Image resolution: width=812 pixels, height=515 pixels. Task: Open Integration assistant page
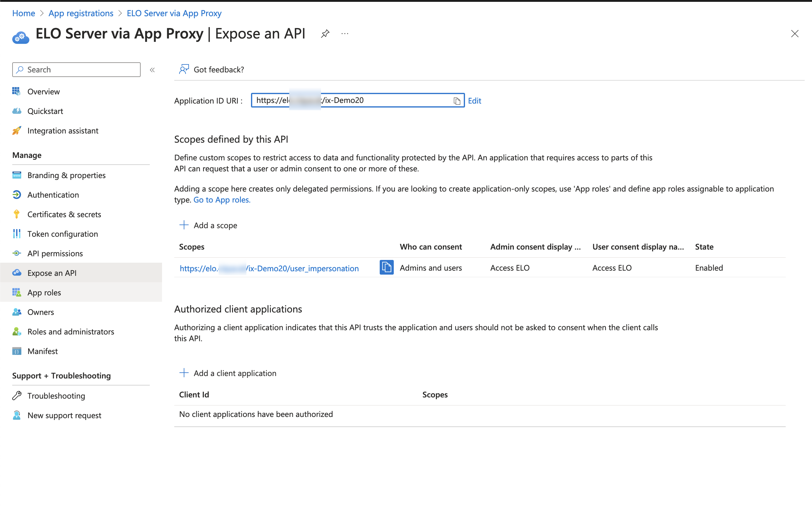coord(63,131)
